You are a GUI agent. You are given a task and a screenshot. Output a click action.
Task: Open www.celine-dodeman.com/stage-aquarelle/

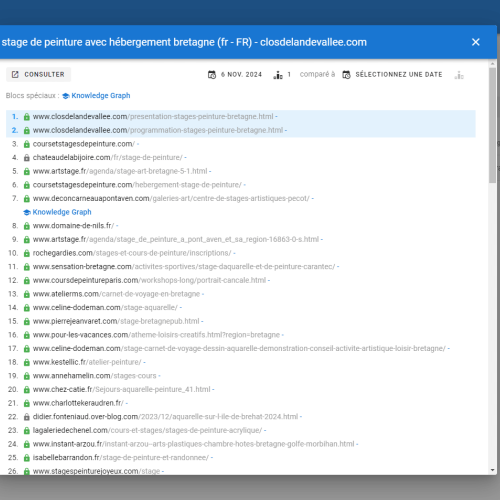pos(105,307)
